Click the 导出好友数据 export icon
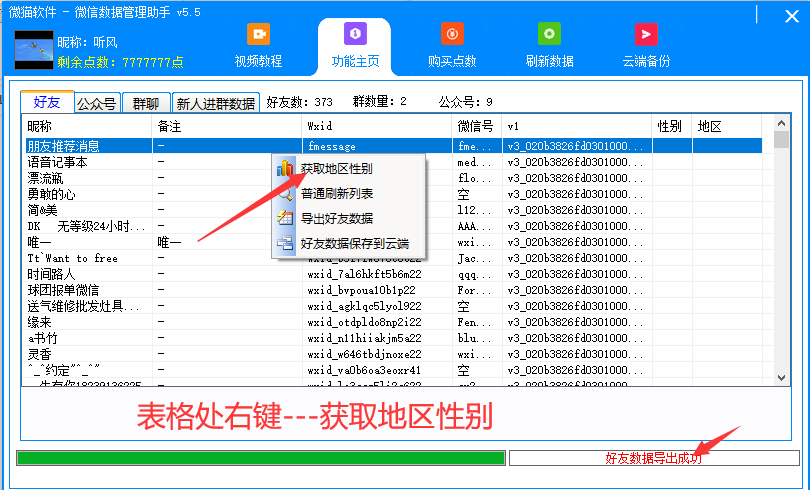The height and width of the screenshot is (490, 810). point(285,218)
